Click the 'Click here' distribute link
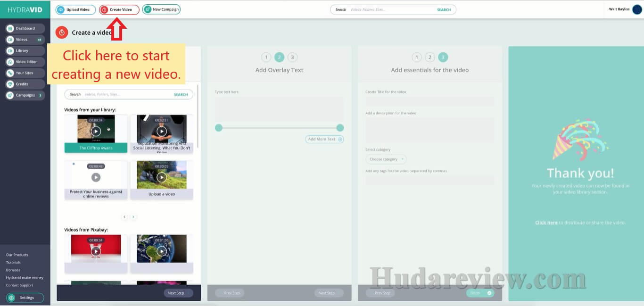 point(546,223)
